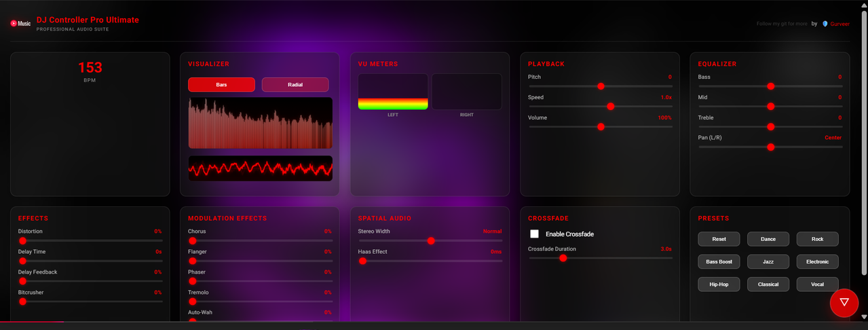Click the 'EQUALIZER' panel heading
The height and width of the screenshot is (330, 868).
717,65
